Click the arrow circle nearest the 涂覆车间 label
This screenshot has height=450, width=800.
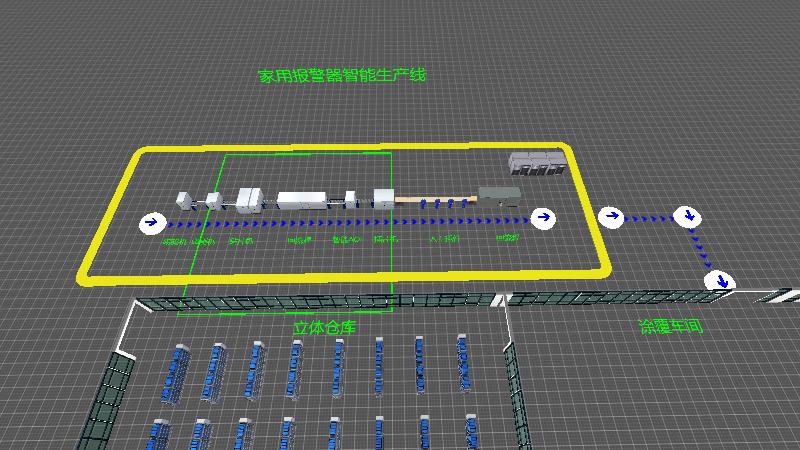click(x=717, y=281)
